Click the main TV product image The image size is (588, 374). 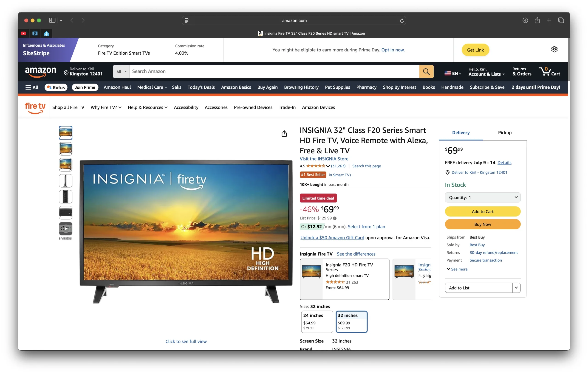click(x=186, y=231)
